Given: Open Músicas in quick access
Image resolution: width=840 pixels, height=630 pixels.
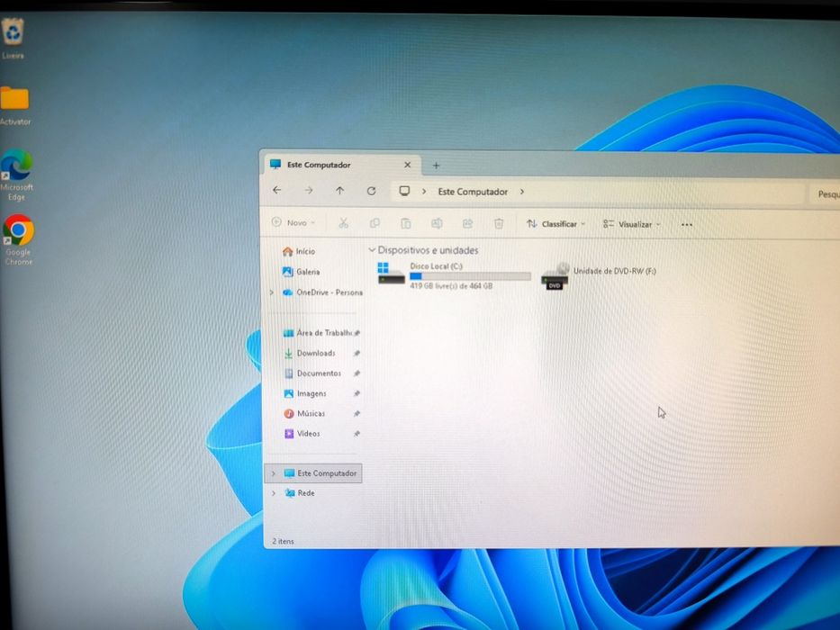Looking at the screenshot, I should click(304, 414).
